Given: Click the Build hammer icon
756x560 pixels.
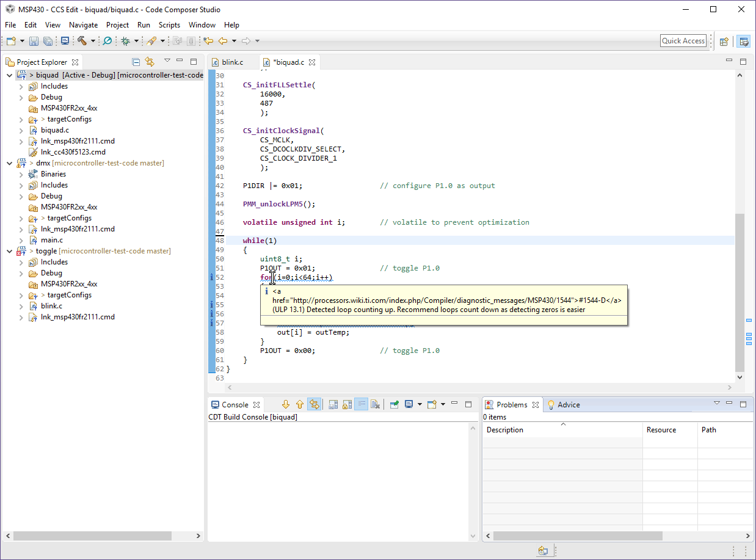Looking at the screenshot, I should click(x=82, y=41).
